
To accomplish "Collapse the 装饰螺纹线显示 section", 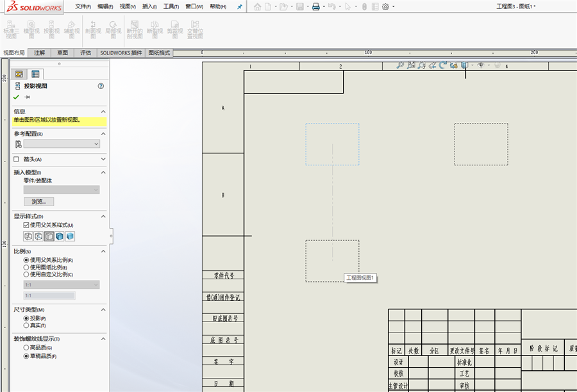I will click(x=103, y=339).
